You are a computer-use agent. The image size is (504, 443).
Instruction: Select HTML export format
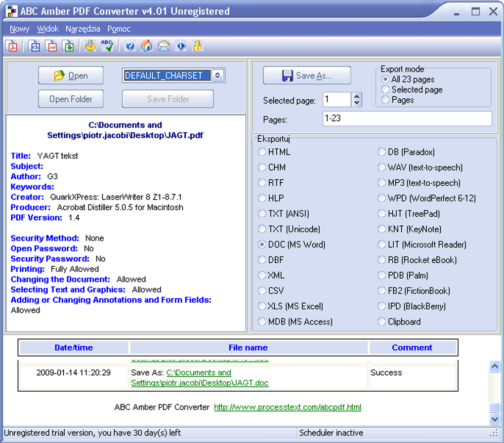pyautogui.click(x=274, y=152)
